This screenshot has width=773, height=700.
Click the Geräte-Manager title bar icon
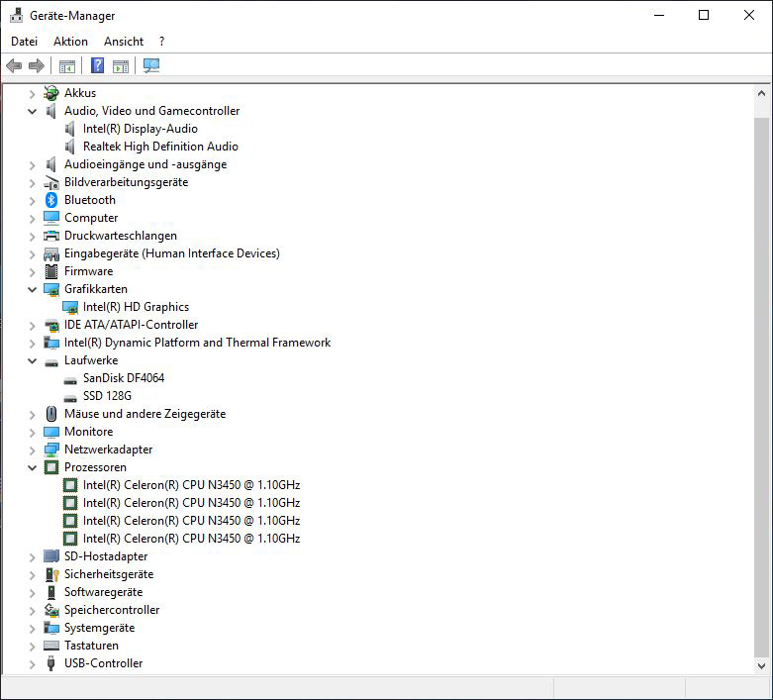[16, 15]
